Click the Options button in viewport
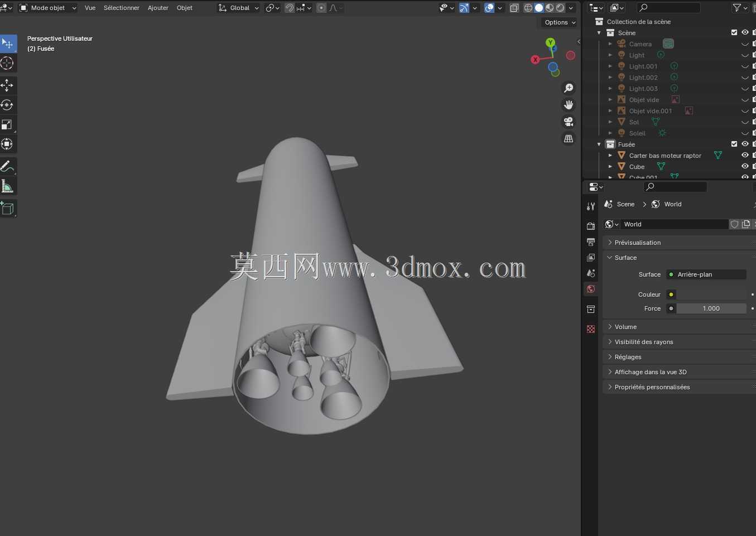Image resolution: width=756 pixels, height=536 pixels. pos(560,22)
